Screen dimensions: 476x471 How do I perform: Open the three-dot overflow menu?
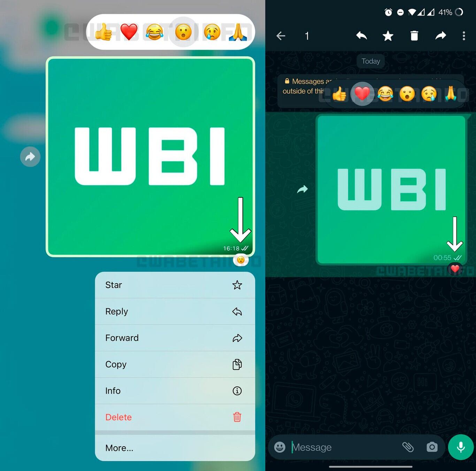463,36
